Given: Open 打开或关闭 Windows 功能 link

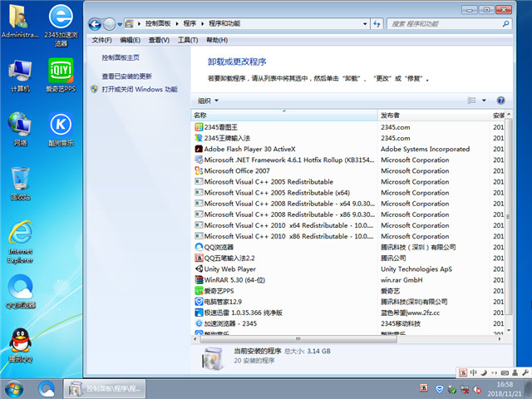Looking at the screenshot, I should point(140,89).
